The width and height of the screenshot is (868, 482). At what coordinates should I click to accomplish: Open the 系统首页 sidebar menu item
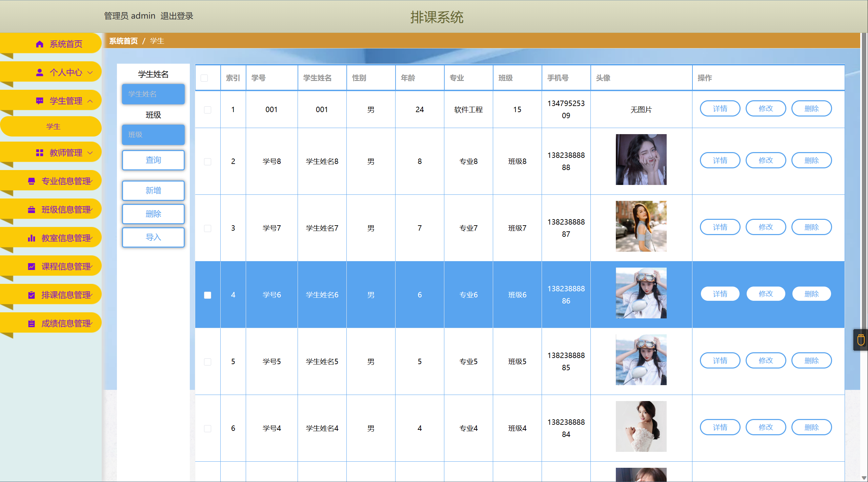51,43
